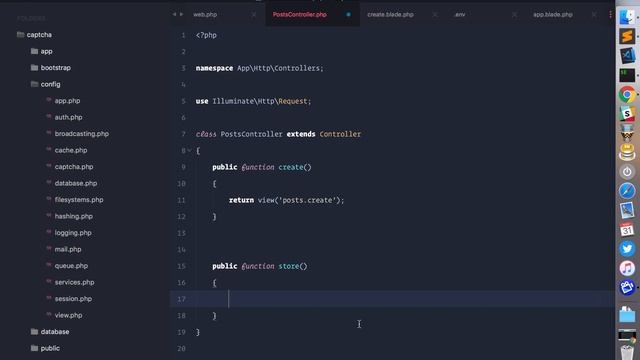640x360 pixels.
Task: Open the terminal app in the dock
Action: [627, 75]
